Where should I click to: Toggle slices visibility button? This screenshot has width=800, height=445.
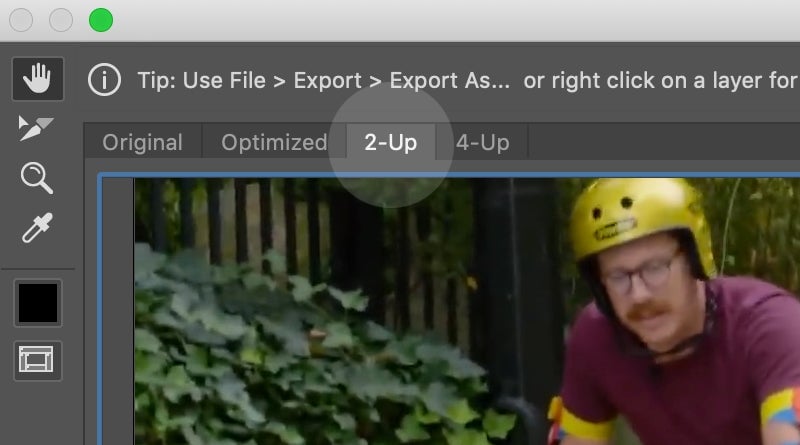tap(38, 361)
